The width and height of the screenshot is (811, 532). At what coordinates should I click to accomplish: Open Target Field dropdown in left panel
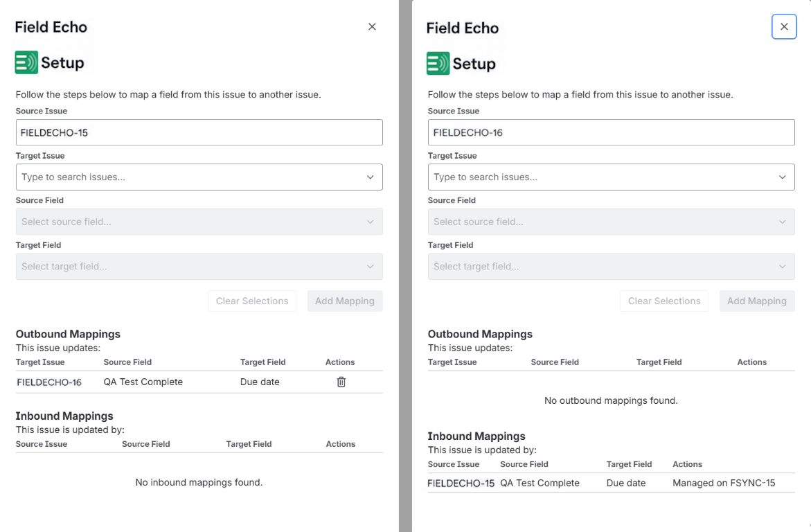199,266
